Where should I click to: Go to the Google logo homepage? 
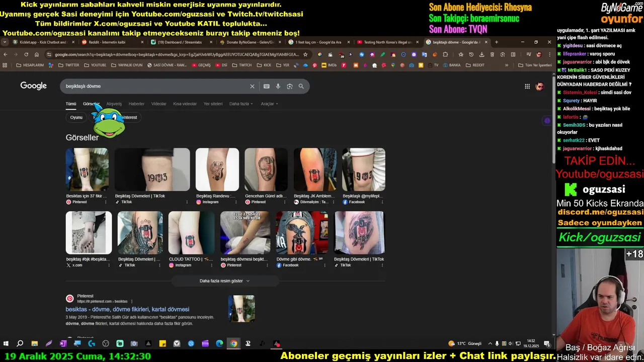34,86
